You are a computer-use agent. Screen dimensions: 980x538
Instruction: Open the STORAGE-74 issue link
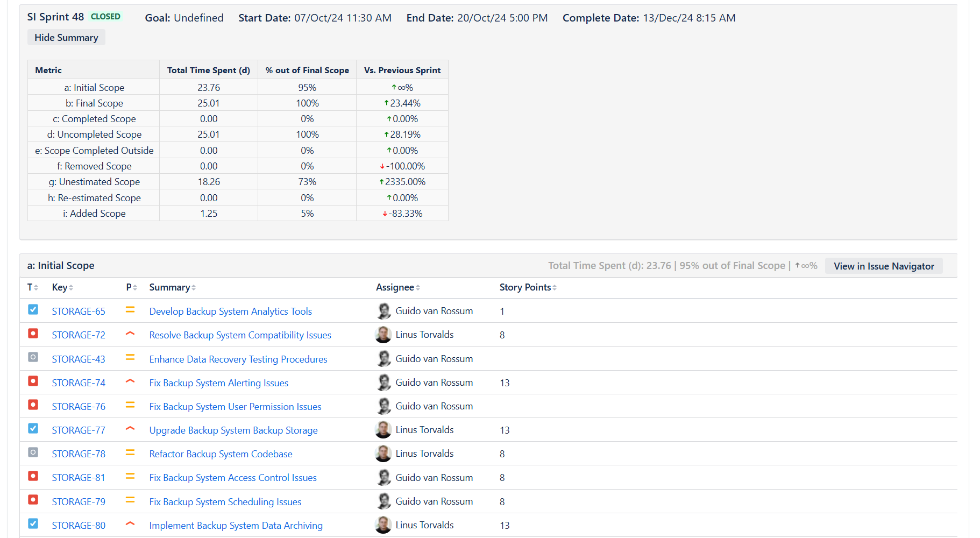pyautogui.click(x=79, y=383)
